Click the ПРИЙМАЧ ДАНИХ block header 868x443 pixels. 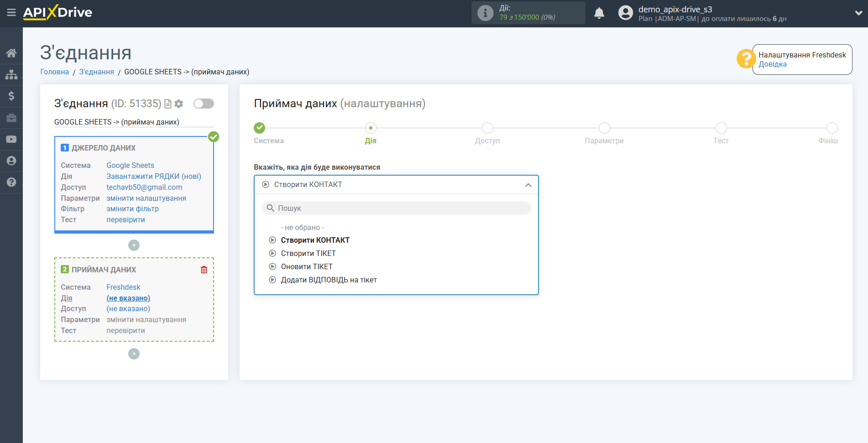(104, 270)
